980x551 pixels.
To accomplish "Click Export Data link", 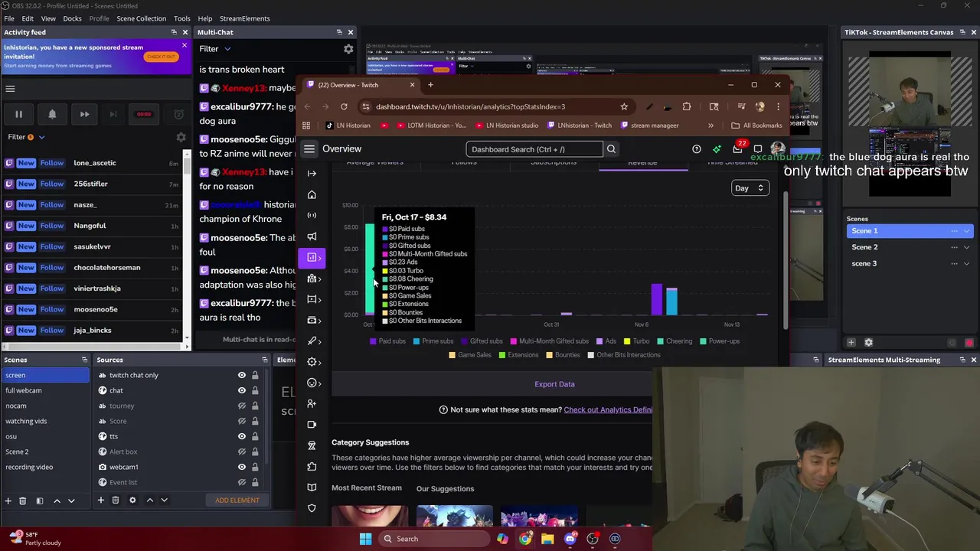I will coord(554,384).
